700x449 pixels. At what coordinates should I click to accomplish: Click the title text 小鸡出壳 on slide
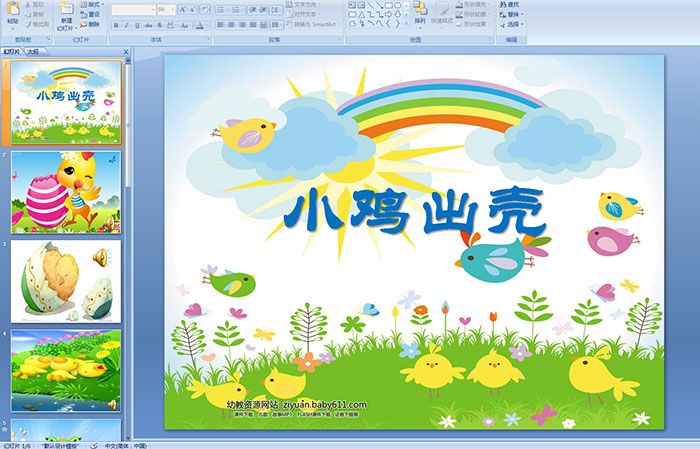(415, 211)
